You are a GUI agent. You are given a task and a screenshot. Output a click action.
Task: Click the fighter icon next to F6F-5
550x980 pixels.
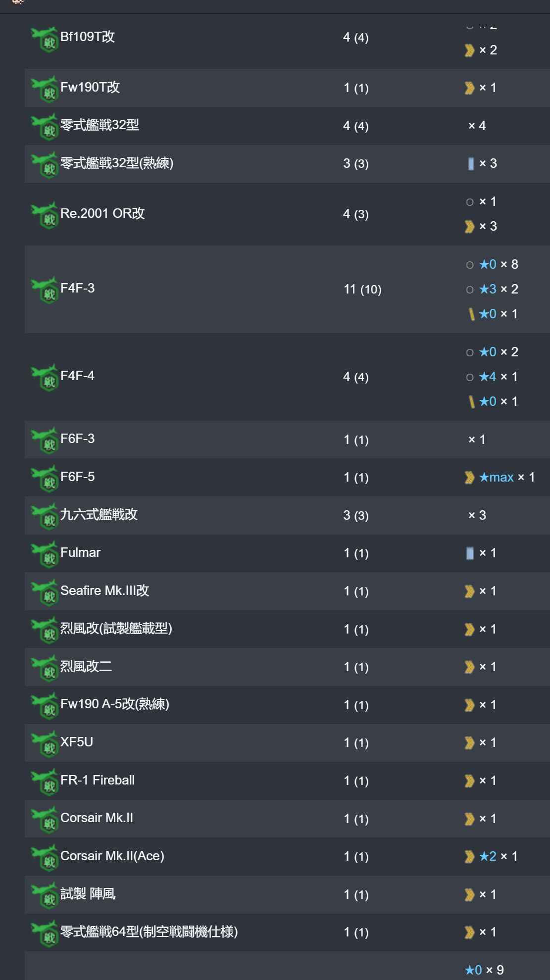[x=45, y=479]
